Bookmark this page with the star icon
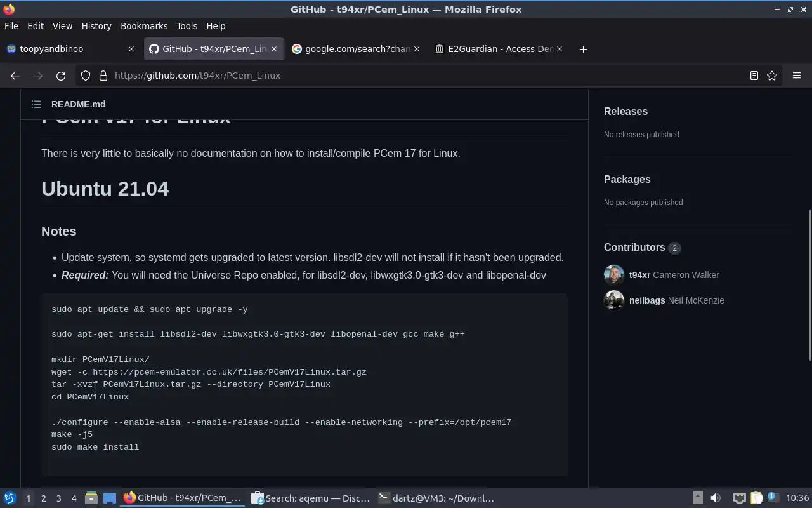Screen dimensions: 812x508 (x=772, y=76)
